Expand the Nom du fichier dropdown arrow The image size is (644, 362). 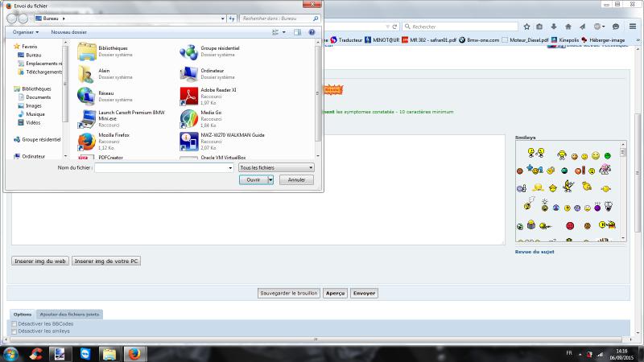click(229, 167)
